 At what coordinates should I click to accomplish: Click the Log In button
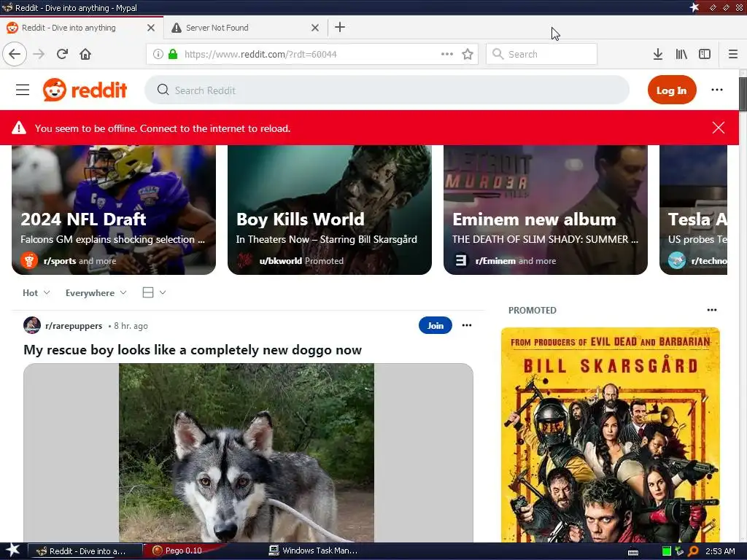click(672, 90)
